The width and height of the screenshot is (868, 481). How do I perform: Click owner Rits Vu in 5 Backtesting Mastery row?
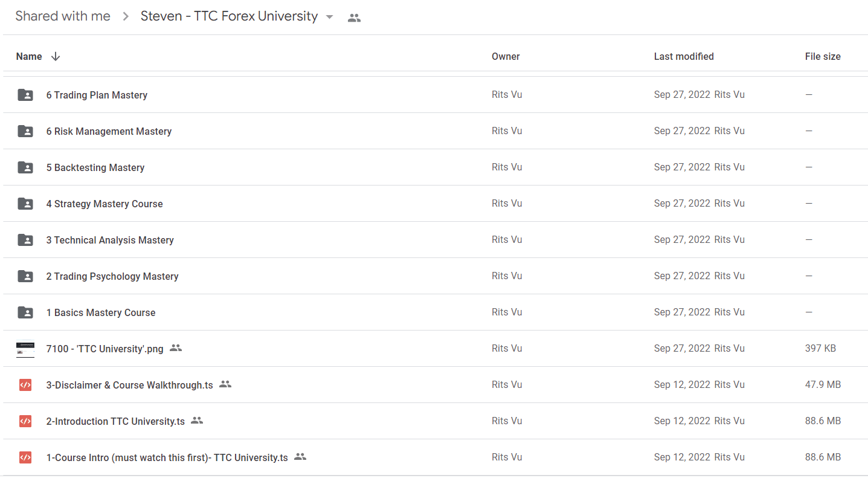(x=507, y=167)
